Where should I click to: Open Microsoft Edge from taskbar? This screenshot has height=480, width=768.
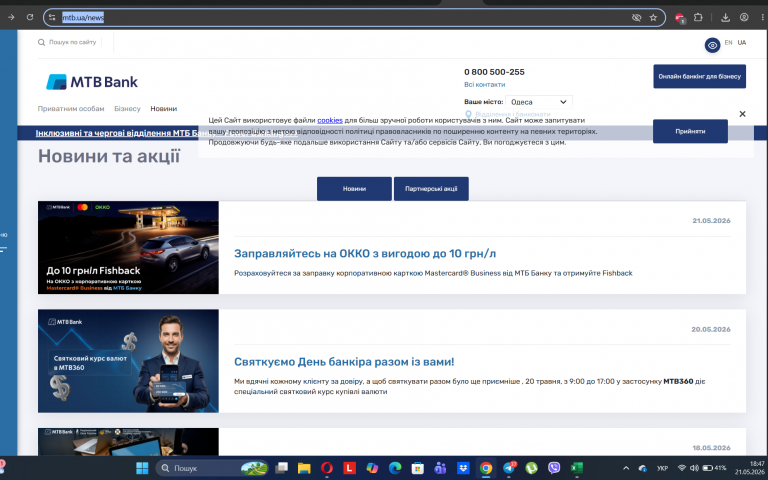(395, 468)
